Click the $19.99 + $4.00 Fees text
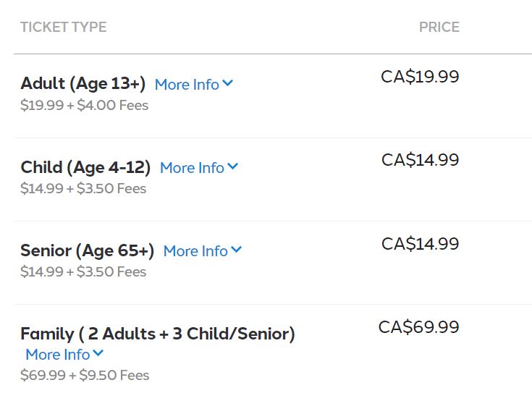This screenshot has width=532, height=401. click(x=84, y=105)
